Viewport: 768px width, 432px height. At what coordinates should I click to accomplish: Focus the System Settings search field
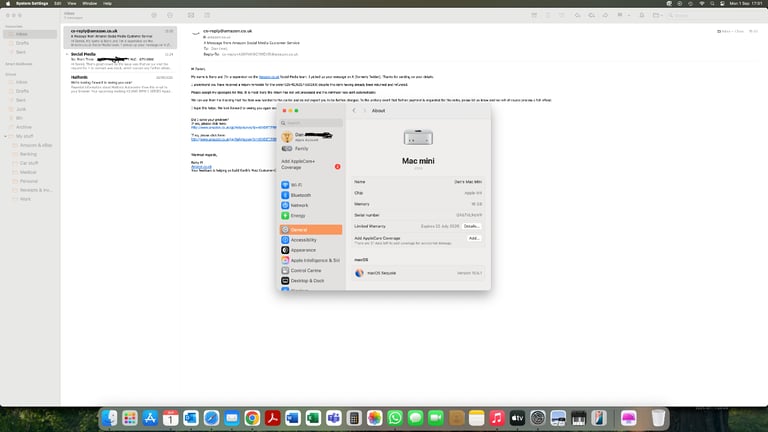click(x=312, y=122)
